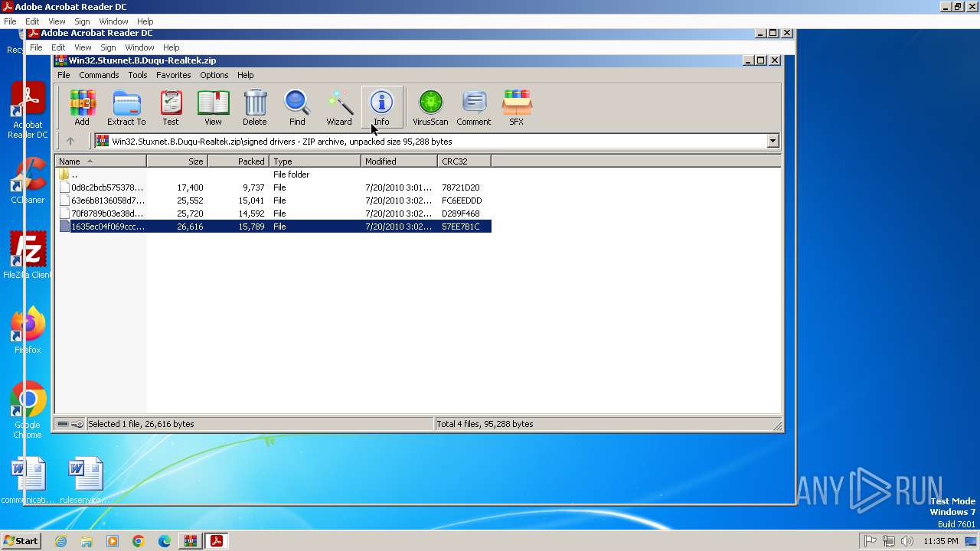Expand the archive path dropdown
Image resolution: width=980 pixels, height=551 pixels.
pyautogui.click(x=773, y=141)
